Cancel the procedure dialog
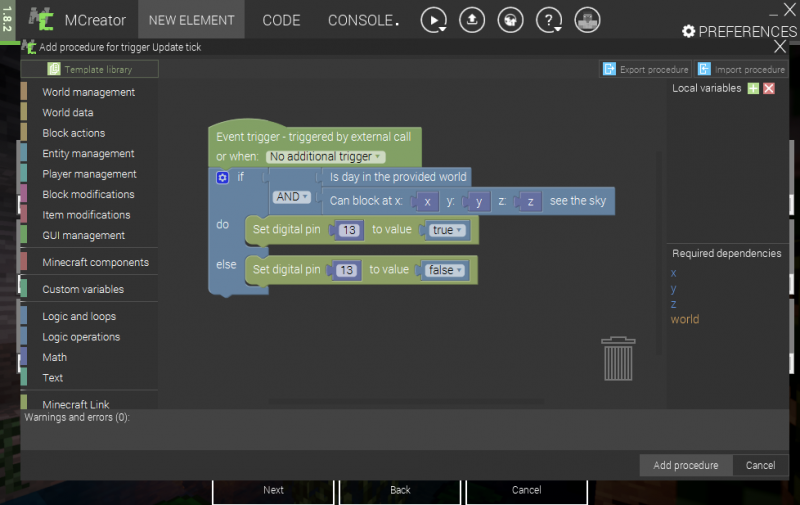The width and height of the screenshot is (800, 505). (x=760, y=465)
